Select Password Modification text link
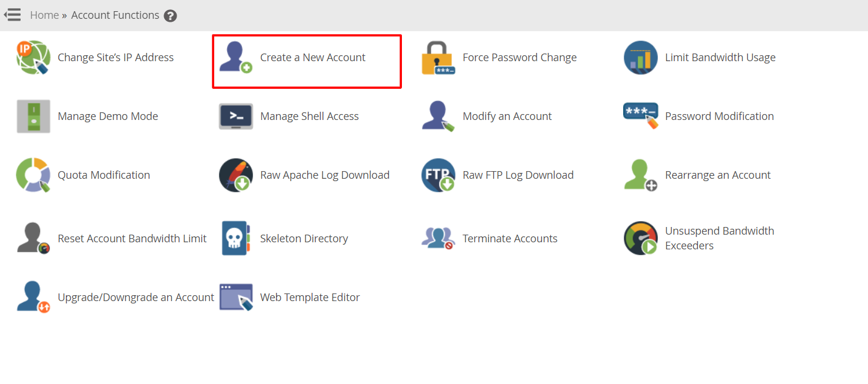Viewport: 868px width, 384px height. [x=719, y=116]
